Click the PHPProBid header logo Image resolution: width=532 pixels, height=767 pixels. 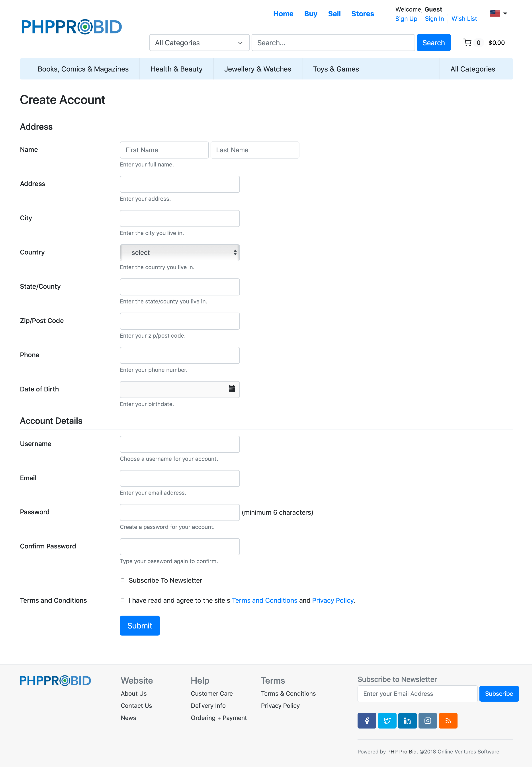point(72,27)
